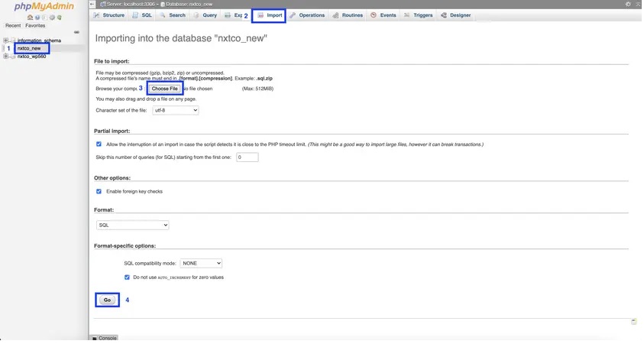Open the Triggers tab
The image size is (644, 344).
coord(418,15)
